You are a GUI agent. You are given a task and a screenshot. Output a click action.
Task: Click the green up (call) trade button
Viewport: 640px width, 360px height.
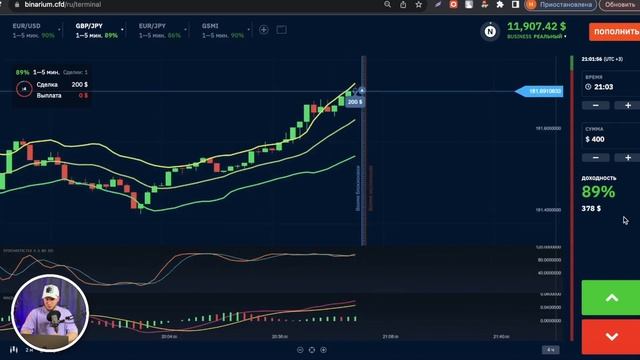pos(611,298)
